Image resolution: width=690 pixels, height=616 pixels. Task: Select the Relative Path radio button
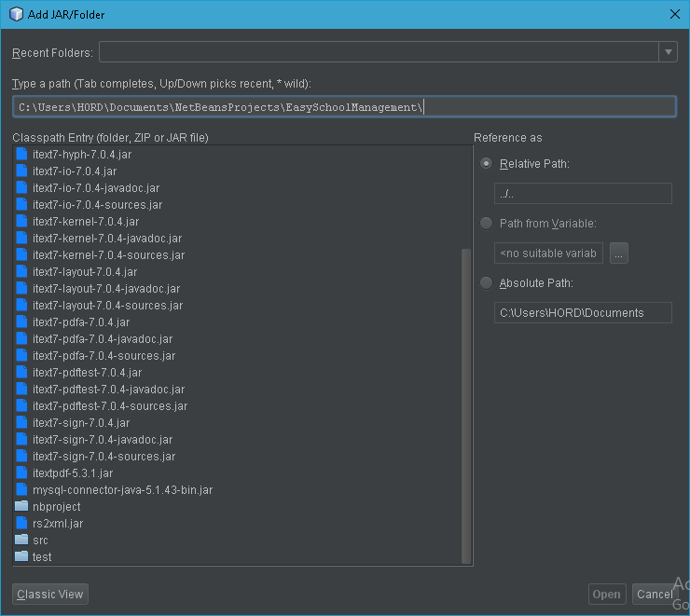pyautogui.click(x=486, y=164)
